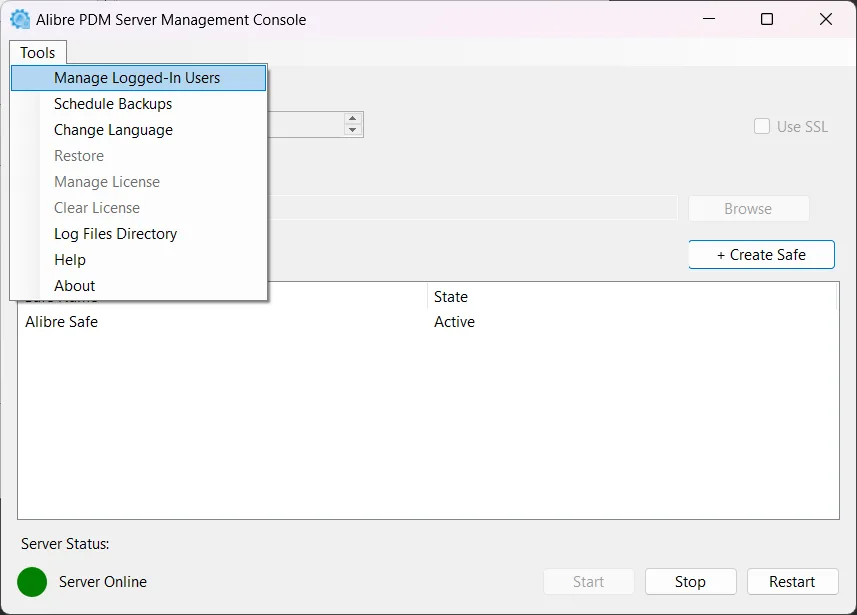Close the Management Console window
This screenshot has height=615, width=857.
click(x=826, y=19)
